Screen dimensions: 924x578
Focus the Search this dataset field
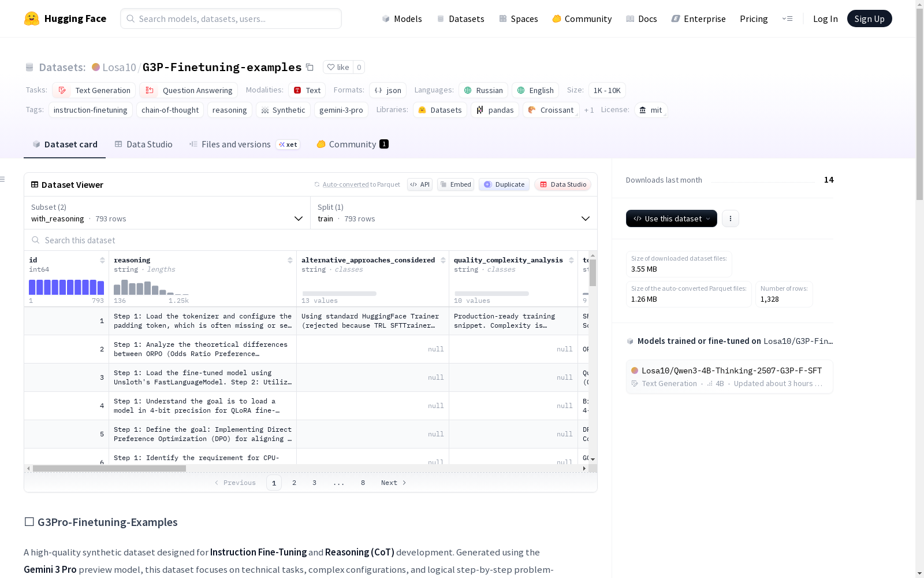coord(311,240)
